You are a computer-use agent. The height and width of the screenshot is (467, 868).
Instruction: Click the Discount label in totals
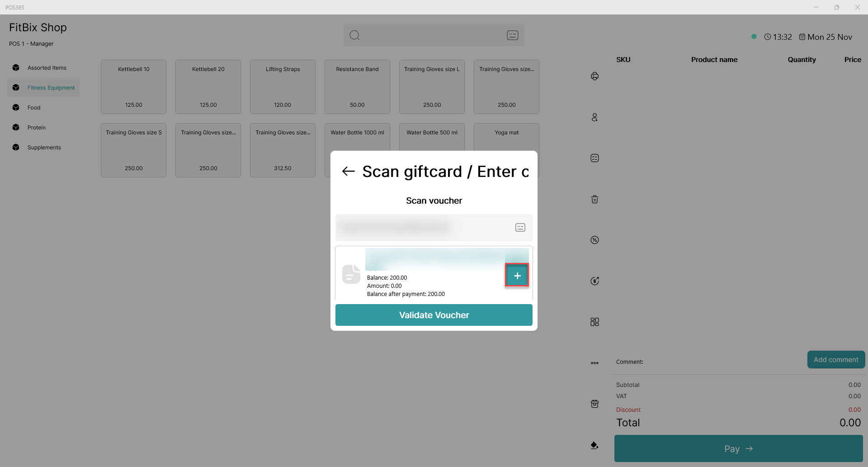click(x=628, y=410)
